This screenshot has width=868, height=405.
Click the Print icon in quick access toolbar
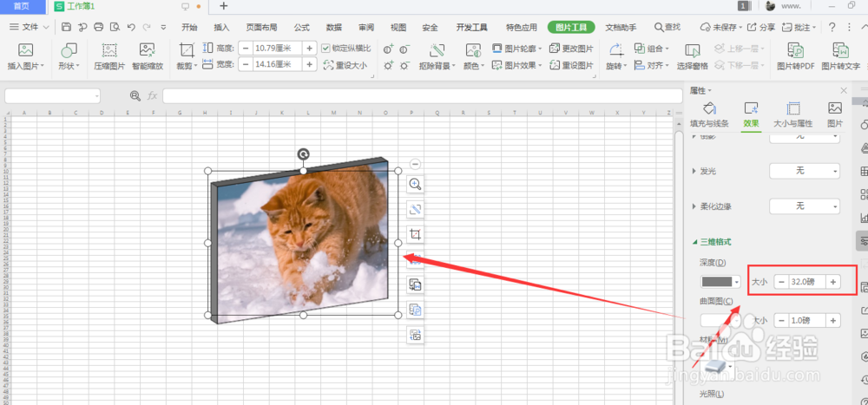click(x=99, y=27)
